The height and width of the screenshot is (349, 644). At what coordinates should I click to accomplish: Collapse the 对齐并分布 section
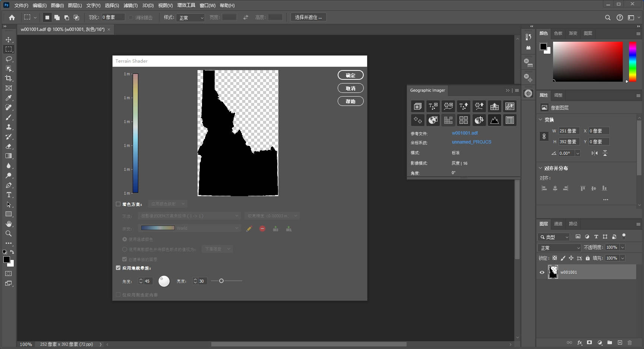[541, 168]
